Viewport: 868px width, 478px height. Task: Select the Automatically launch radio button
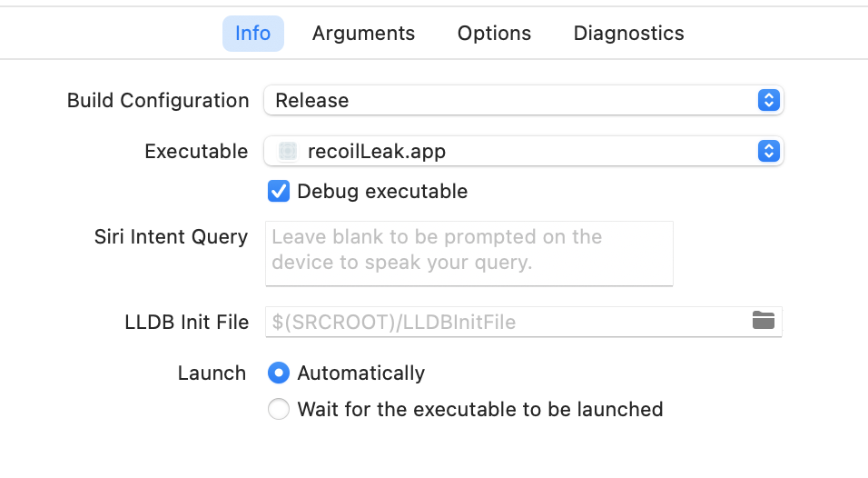(279, 373)
